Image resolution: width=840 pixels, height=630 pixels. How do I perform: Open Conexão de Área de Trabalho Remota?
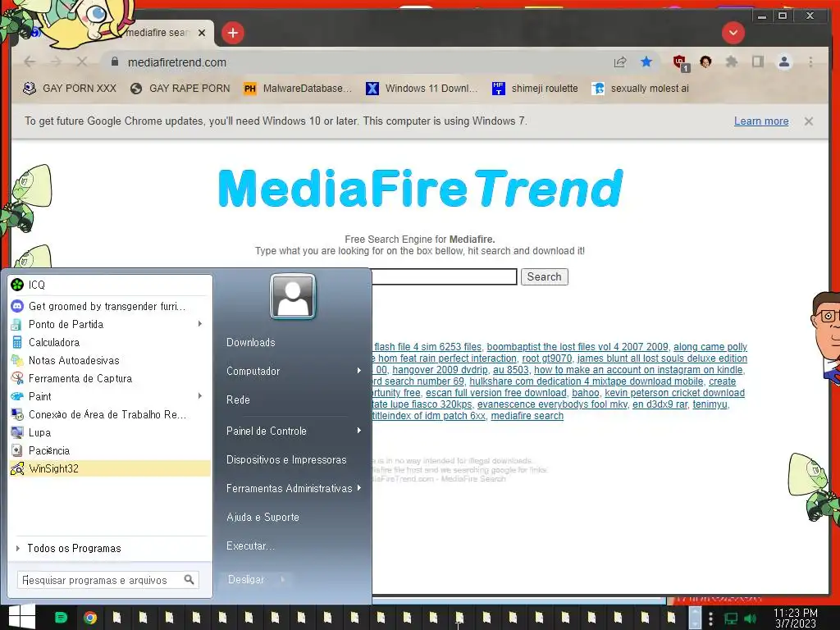click(x=110, y=414)
